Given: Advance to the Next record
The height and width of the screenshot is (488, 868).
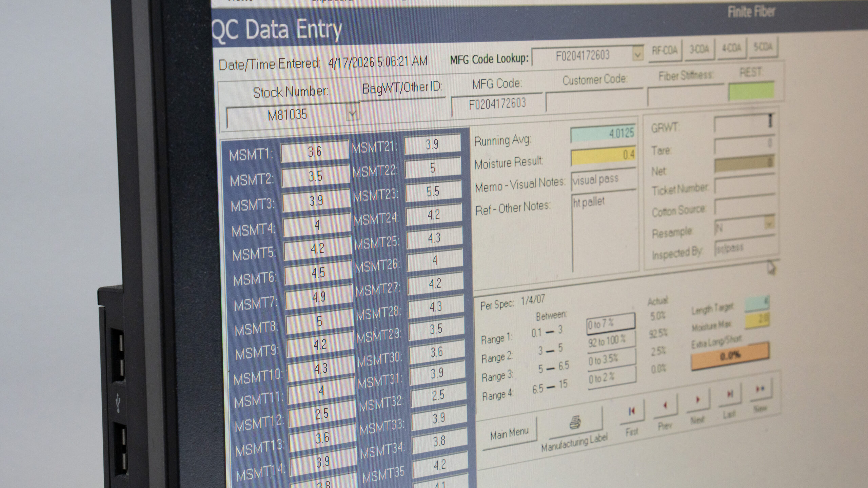Looking at the screenshot, I should pos(698,400).
